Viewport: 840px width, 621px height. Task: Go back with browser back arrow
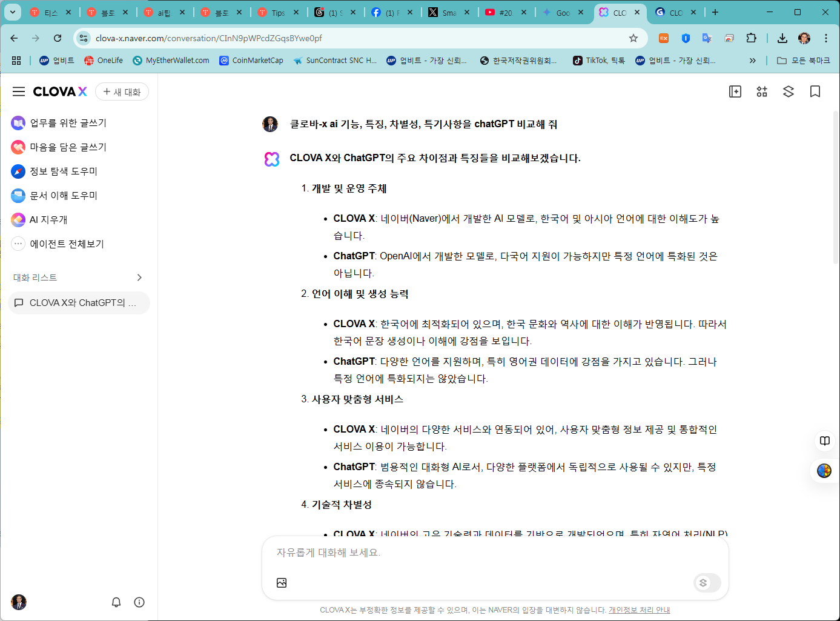pyautogui.click(x=14, y=38)
